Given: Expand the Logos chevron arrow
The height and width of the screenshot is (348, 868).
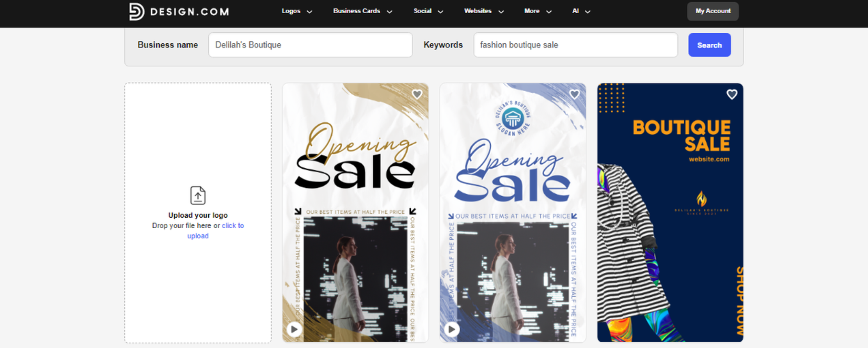Looking at the screenshot, I should coord(309,12).
